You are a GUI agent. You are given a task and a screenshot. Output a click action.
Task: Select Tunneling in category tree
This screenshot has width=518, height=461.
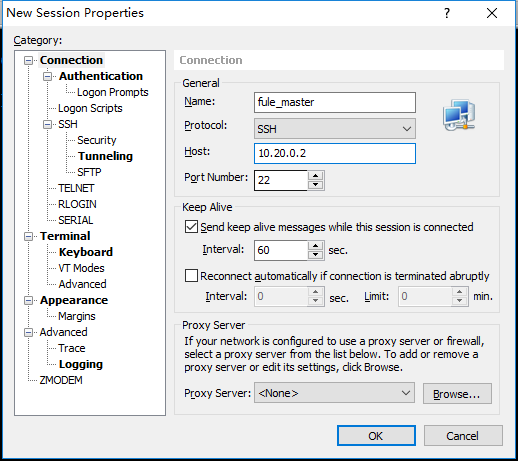pos(105,156)
